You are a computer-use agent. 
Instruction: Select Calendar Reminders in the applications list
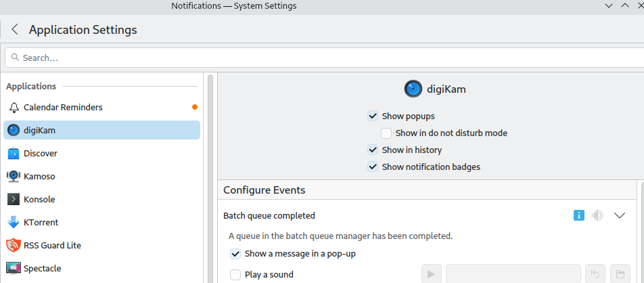62,107
